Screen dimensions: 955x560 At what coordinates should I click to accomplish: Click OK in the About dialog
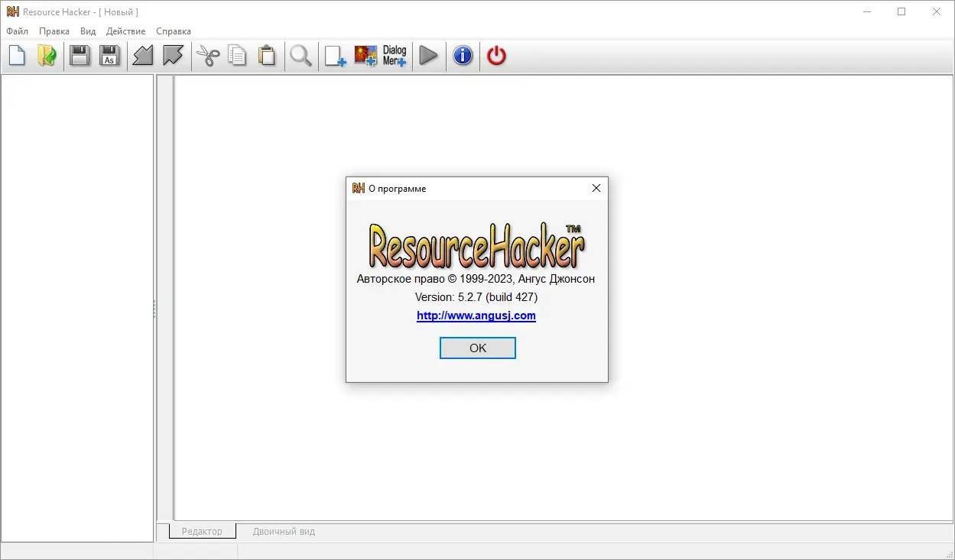[x=478, y=348]
